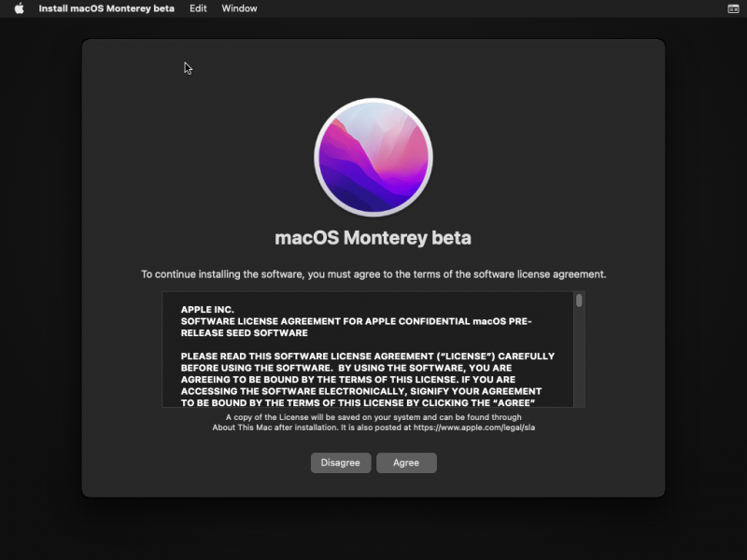Image resolution: width=747 pixels, height=560 pixels.
Task: Open the Install macOS Monterey beta menu
Action: (x=106, y=8)
